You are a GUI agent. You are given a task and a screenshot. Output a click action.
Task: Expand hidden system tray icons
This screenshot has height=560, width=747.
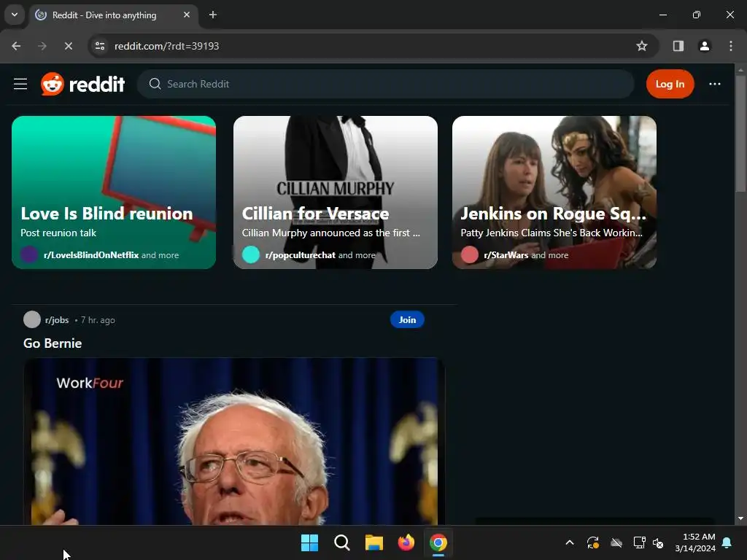(x=569, y=542)
